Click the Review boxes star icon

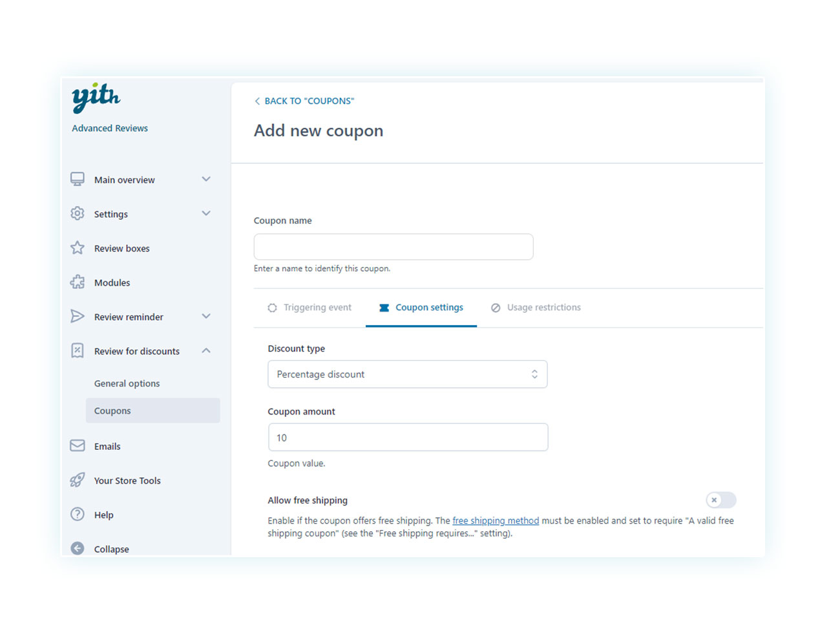pyautogui.click(x=78, y=248)
